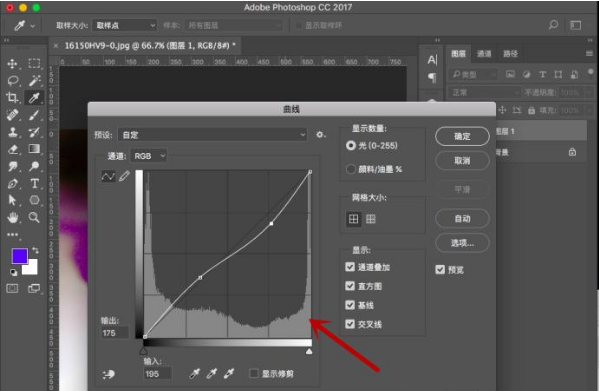The width and height of the screenshot is (599, 391).
Task: Switch to the Paths tab
Action: (510, 53)
